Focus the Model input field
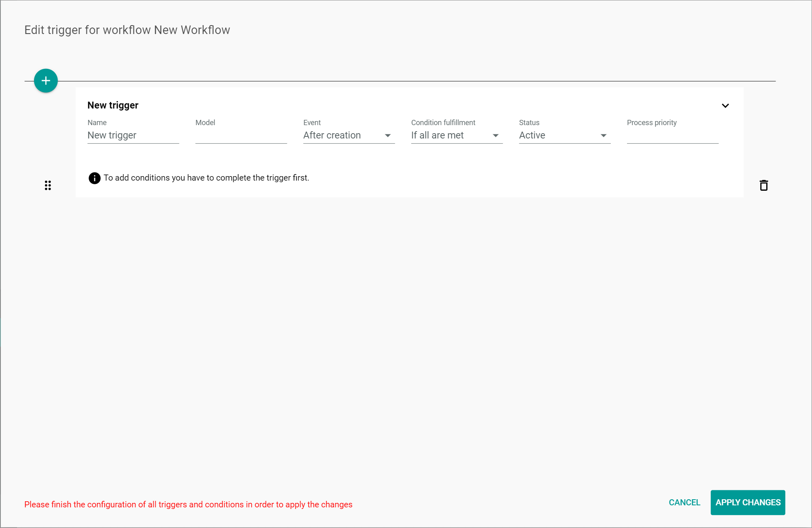 (x=241, y=135)
